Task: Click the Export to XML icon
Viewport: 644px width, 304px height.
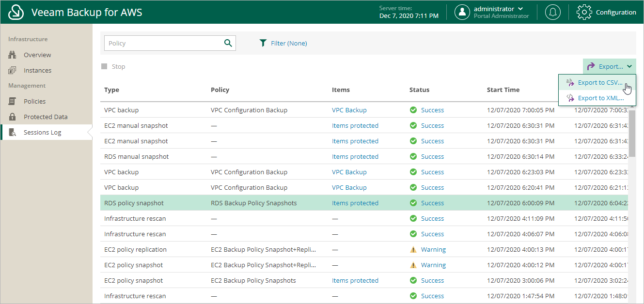Action: [x=570, y=97]
